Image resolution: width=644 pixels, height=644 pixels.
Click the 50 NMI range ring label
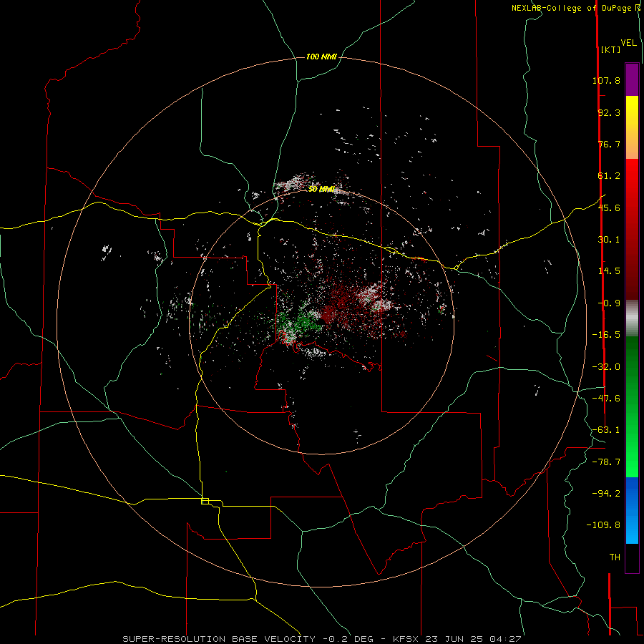tap(321, 189)
